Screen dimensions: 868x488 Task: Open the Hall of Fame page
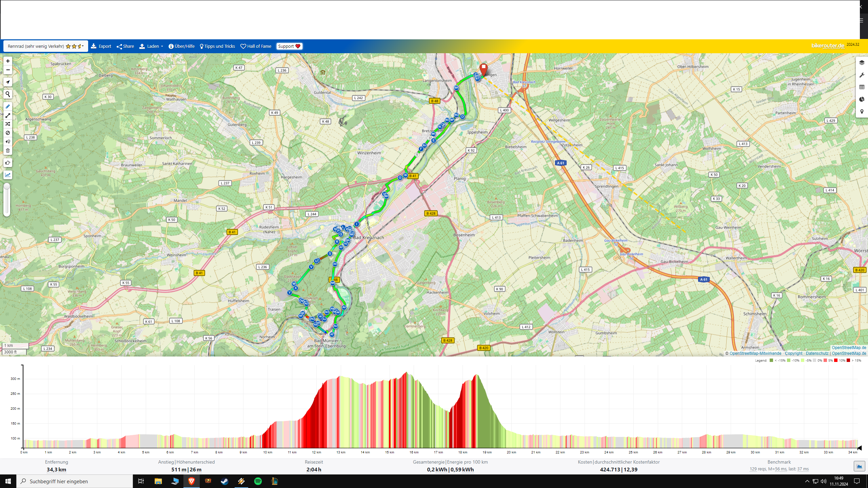tap(256, 46)
